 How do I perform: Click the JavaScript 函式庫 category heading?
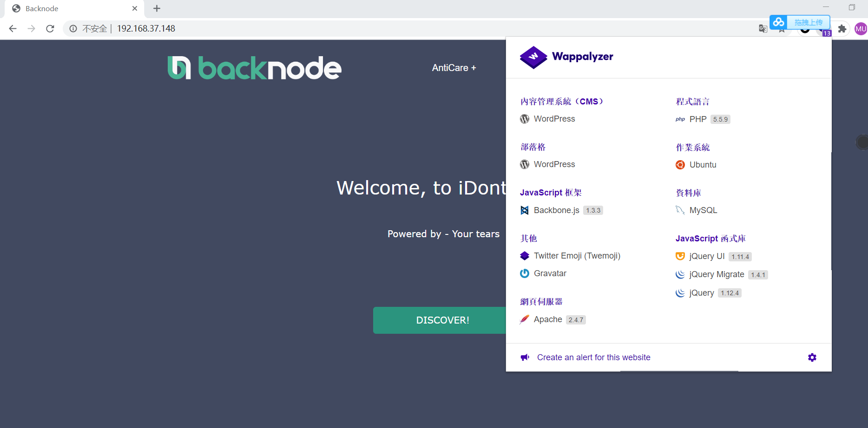point(710,239)
